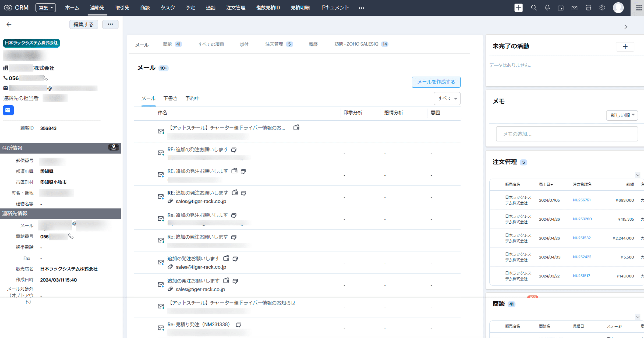This screenshot has height=338, width=644.
Task: Click plus button in 未完了の活動 panel
Action: pos(625,46)
